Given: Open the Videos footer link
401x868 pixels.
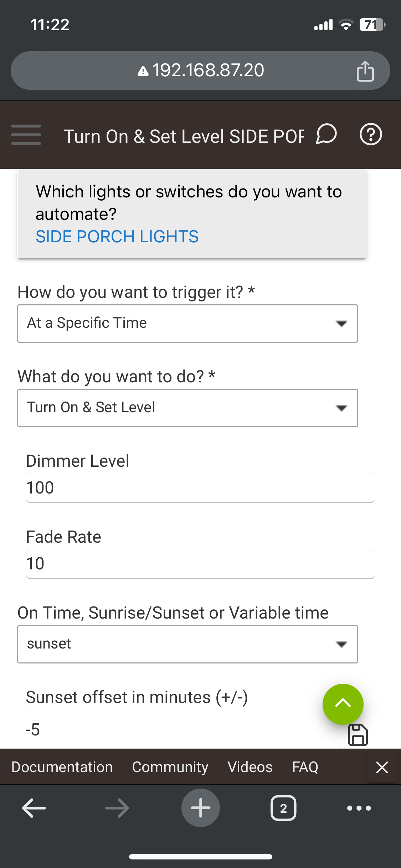Looking at the screenshot, I should click(x=250, y=767).
